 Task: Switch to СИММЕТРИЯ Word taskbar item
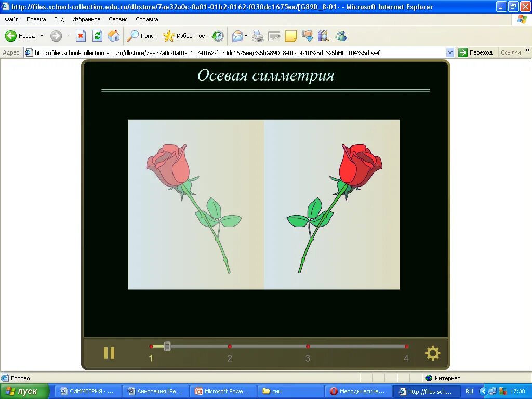87,392
